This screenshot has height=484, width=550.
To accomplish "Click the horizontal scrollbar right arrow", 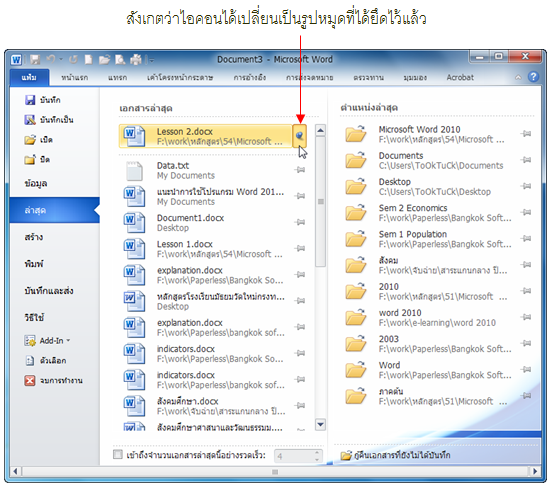I will (535, 471).
